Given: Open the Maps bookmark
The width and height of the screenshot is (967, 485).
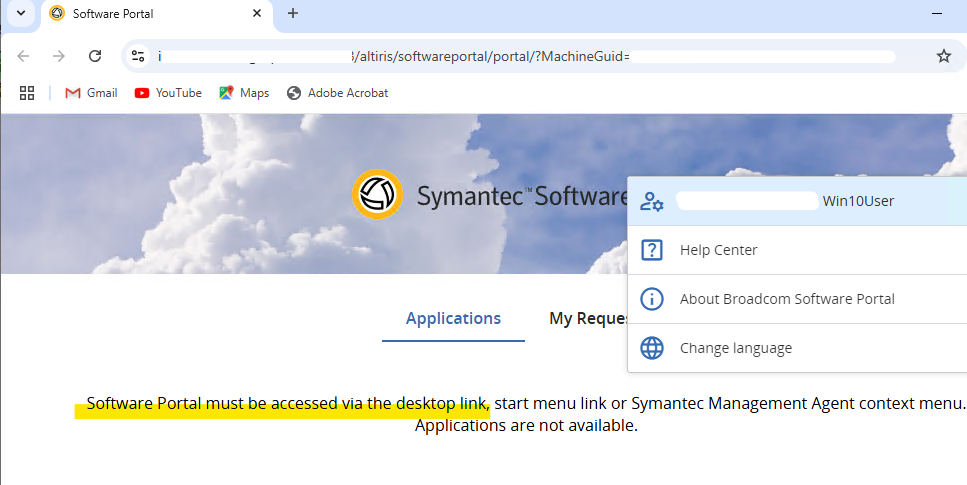Looking at the screenshot, I should click(244, 93).
